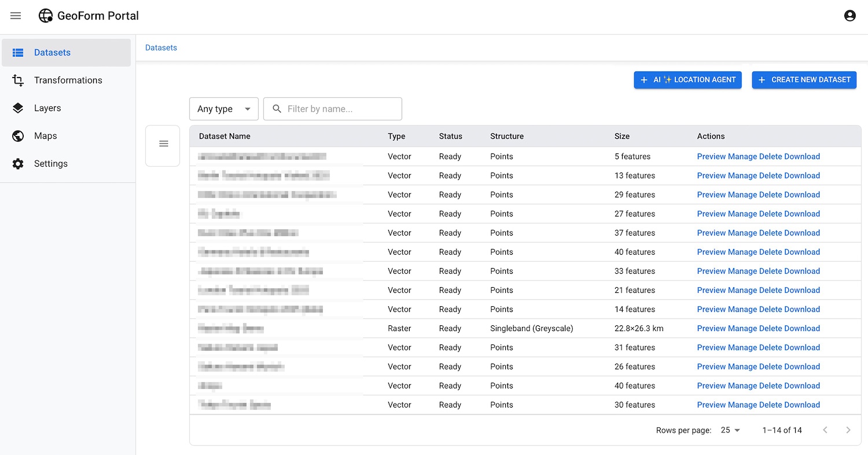Viewport: 868px width, 455px height.
Task: Toggle the table side panel menu button
Action: click(163, 144)
